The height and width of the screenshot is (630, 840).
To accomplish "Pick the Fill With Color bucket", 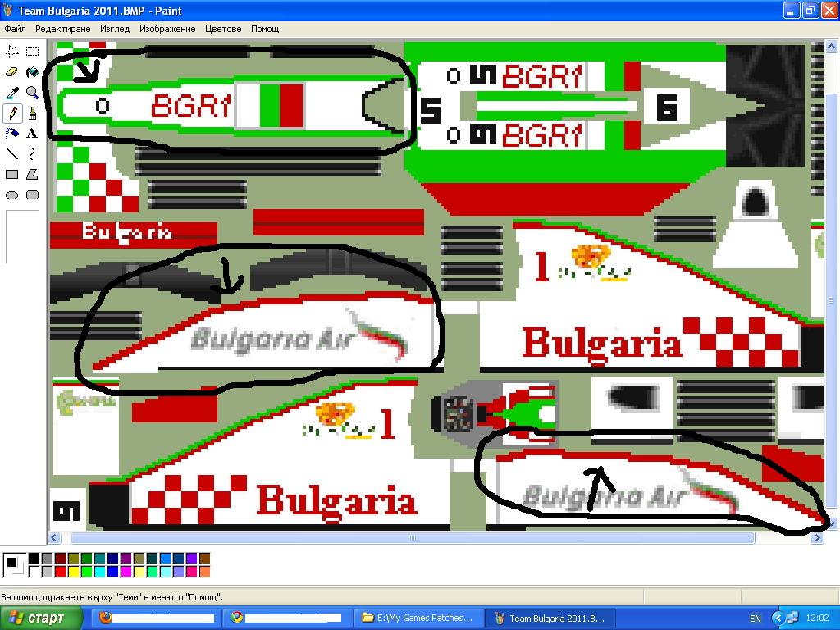I will [32, 72].
